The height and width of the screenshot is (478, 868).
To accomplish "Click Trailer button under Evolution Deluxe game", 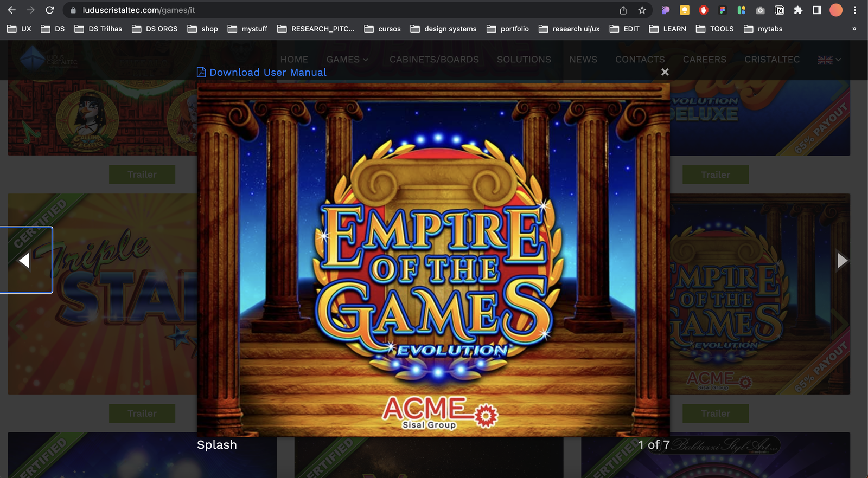I will (x=716, y=175).
